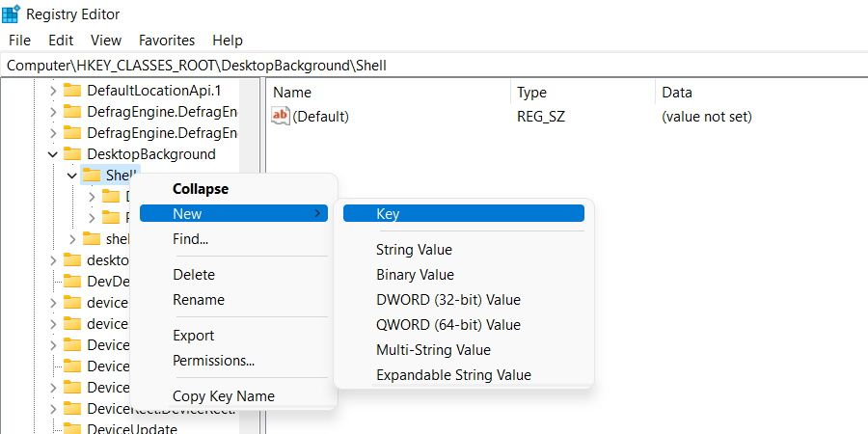Click the registry path address bar
Viewport: 868px width, 434px height.
tap(434, 66)
